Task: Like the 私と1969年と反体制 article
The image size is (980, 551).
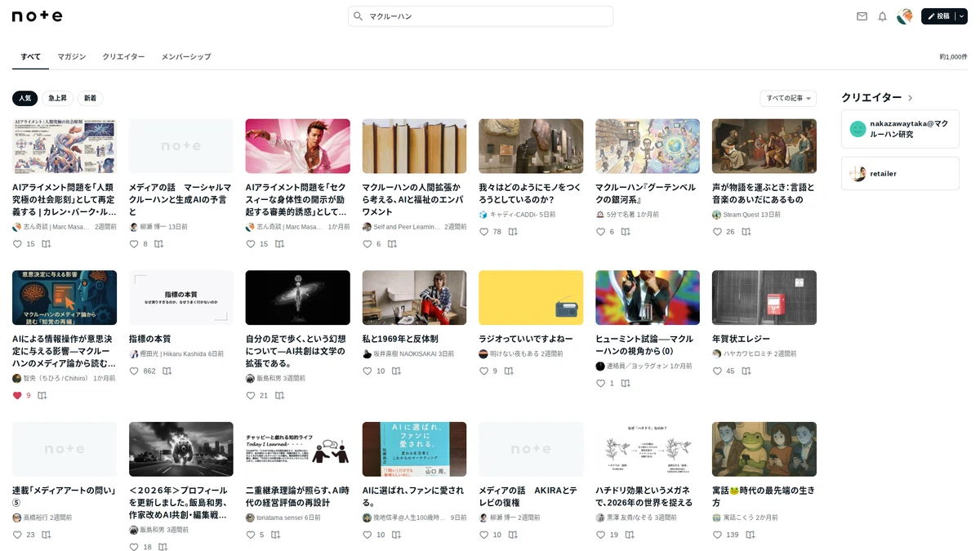Action: 367,371
